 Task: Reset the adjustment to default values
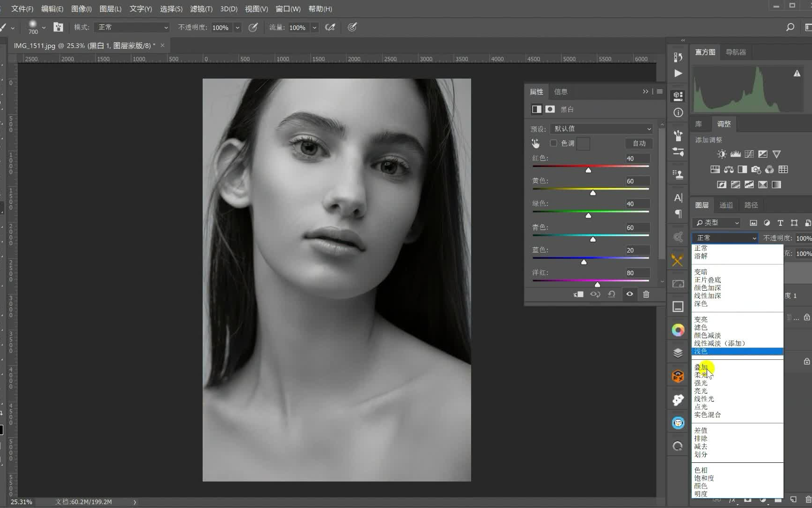(611, 294)
